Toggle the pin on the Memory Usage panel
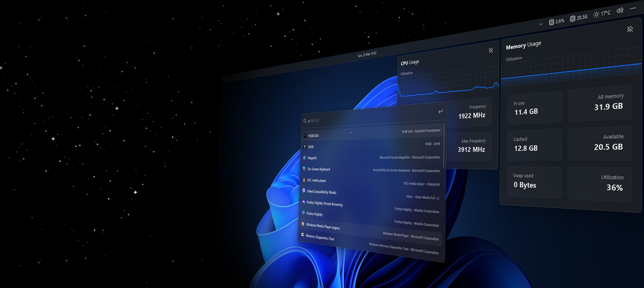The image size is (644, 288). (x=630, y=29)
